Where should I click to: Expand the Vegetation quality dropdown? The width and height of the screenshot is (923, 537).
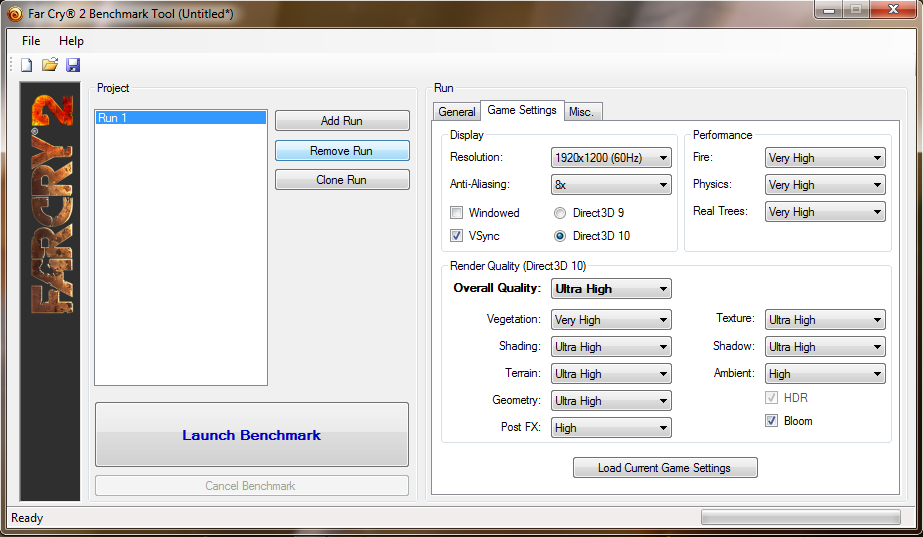pyautogui.click(x=611, y=320)
